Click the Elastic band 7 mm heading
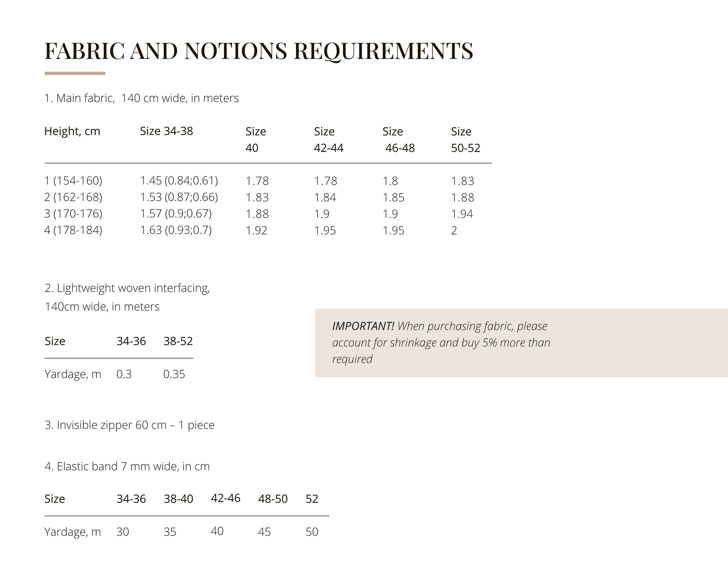Image resolution: width=728 pixels, height=576 pixels. [127, 466]
